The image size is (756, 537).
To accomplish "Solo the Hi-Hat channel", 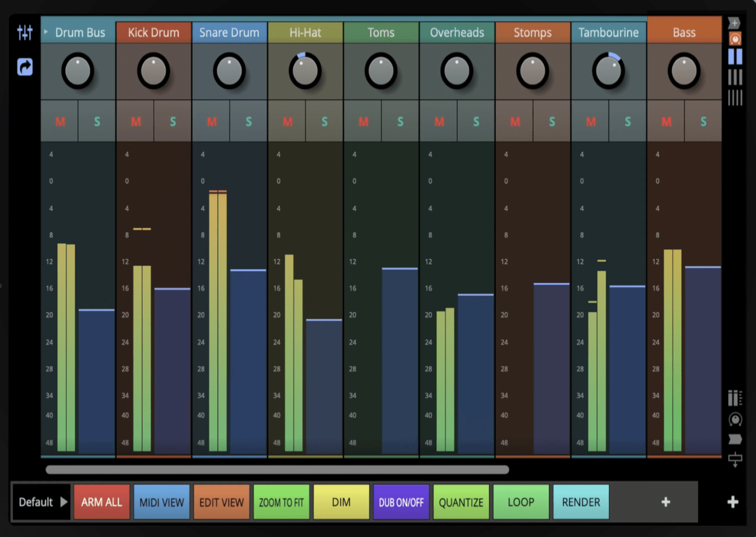I will pyautogui.click(x=324, y=122).
